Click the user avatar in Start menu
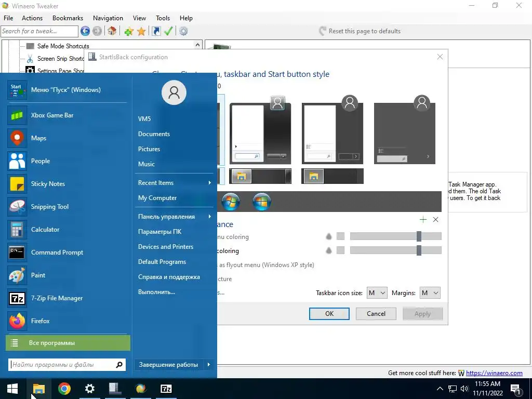The image size is (532, 399). click(174, 92)
